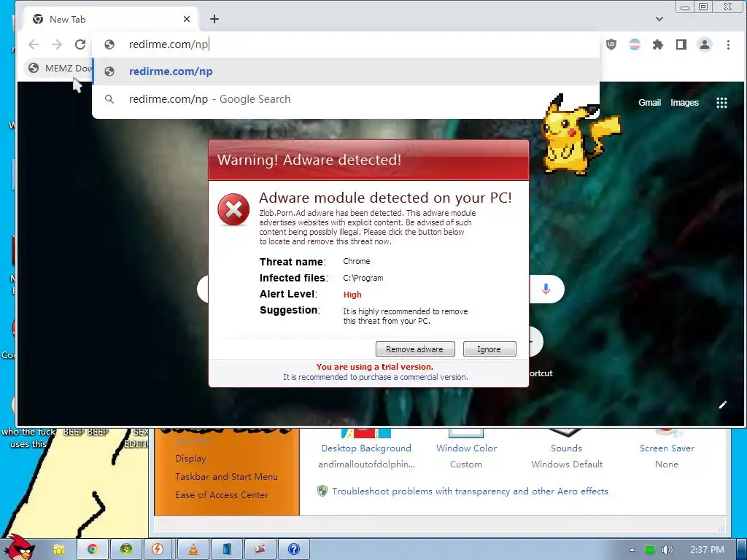Click the Windows logo taskbar item

point(126,550)
